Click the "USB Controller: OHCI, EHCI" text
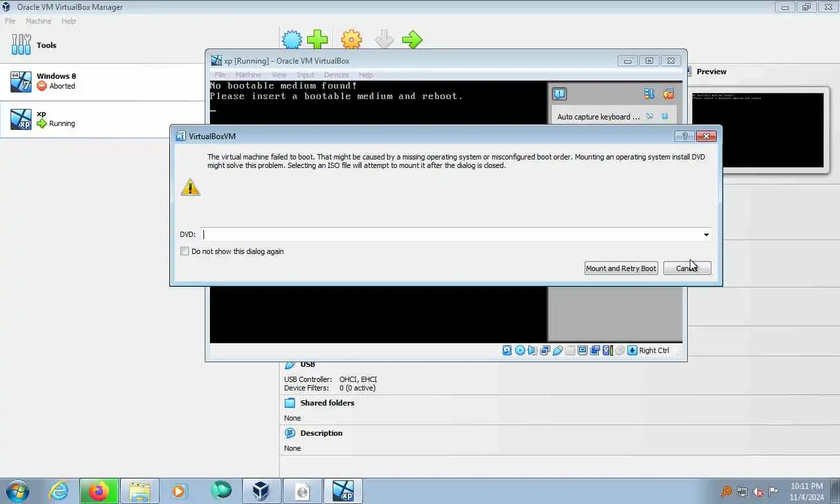The image size is (840, 504). [x=330, y=379]
